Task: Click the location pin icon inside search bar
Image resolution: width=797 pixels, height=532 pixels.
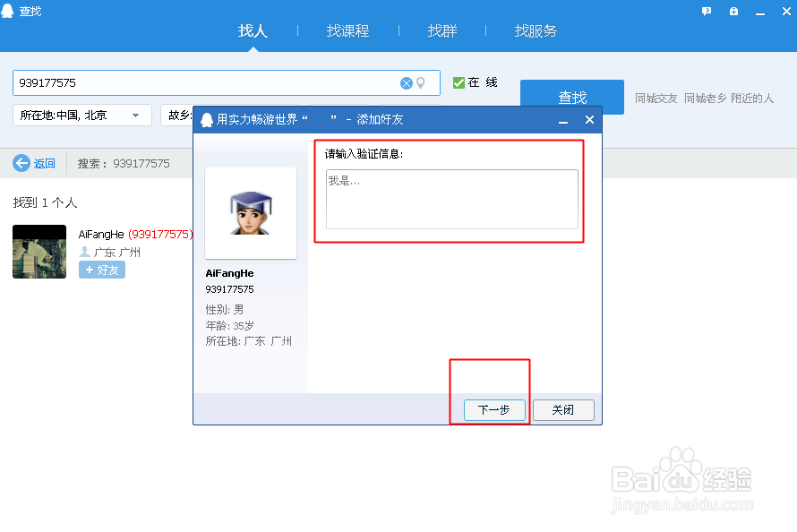Action: click(x=422, y=82)
